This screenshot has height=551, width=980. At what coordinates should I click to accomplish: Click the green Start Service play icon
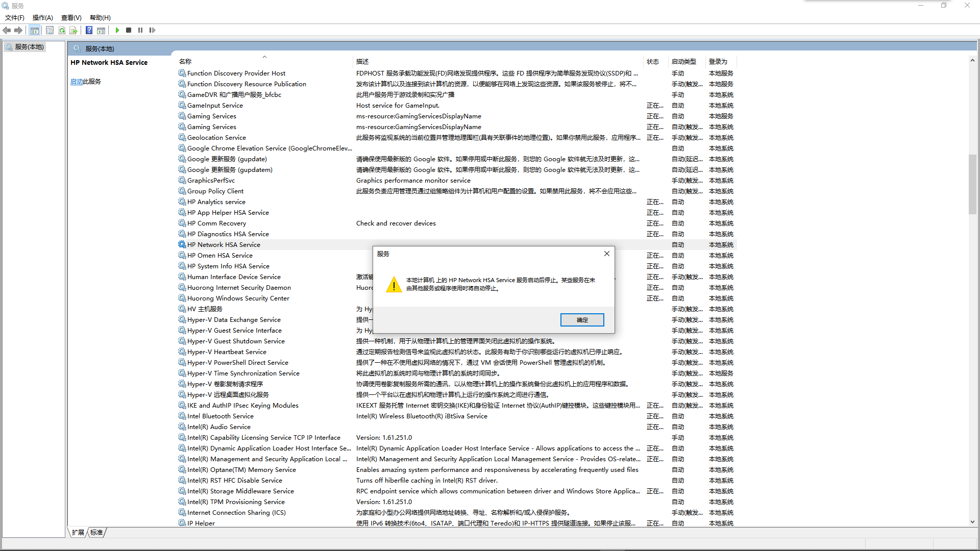coord(117,30)
